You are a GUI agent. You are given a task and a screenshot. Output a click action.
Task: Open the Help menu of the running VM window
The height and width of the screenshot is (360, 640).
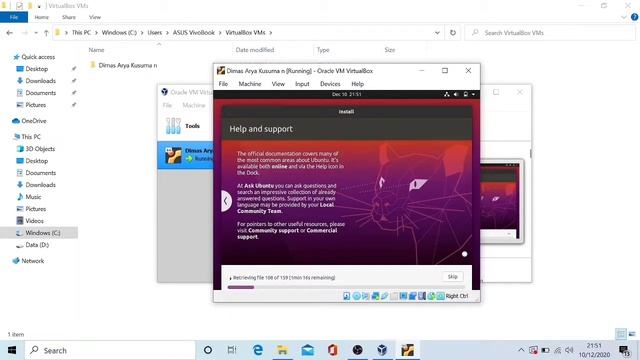358,84
